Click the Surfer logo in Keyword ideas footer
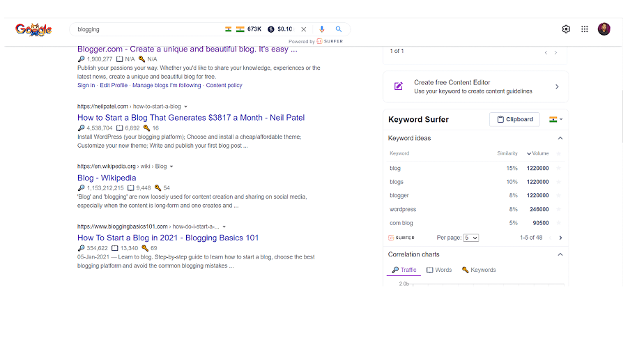Viewport: 644px width, 338px height. coord(401,238)
